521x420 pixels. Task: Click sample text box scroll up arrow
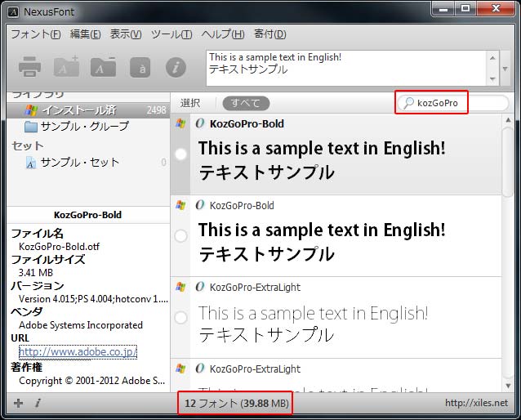tap(492, 58)
